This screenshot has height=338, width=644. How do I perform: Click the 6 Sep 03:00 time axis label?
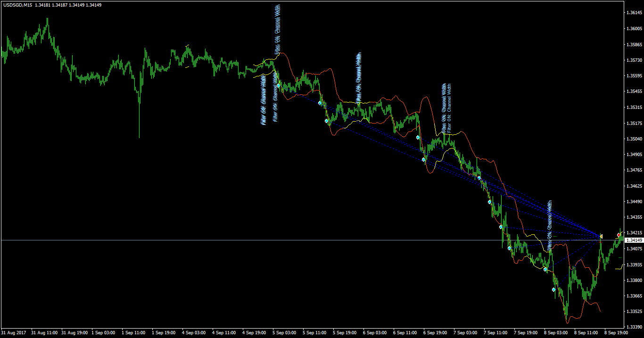(375, 333)
